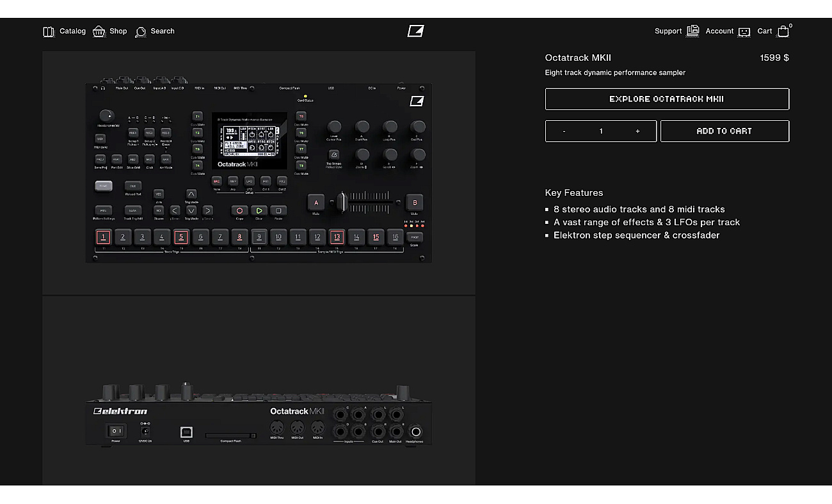
Task: Click the Search magnifier icon
Action: tap(141, 31)
